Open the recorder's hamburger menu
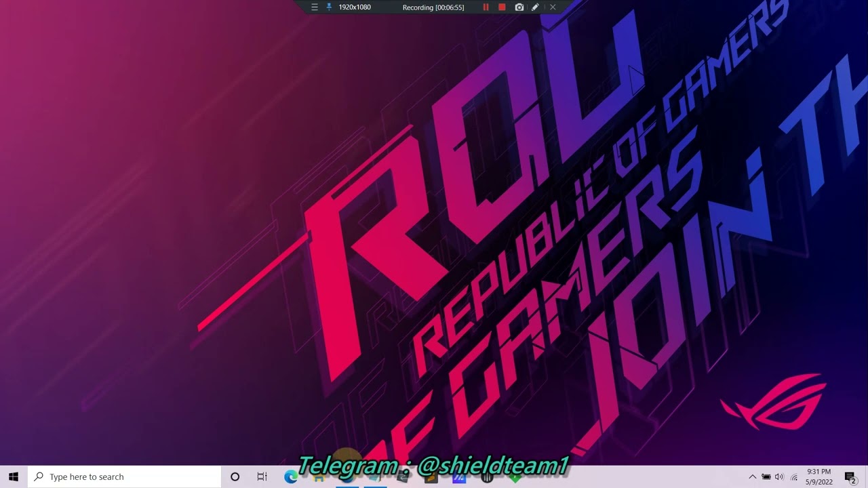 tap(315, 7)
